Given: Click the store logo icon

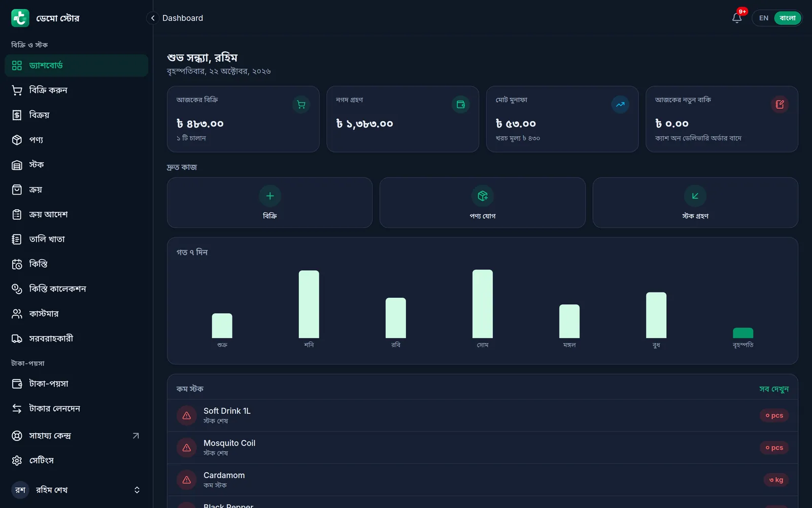Looking at the screenshot, I should (x=20, y=18).
